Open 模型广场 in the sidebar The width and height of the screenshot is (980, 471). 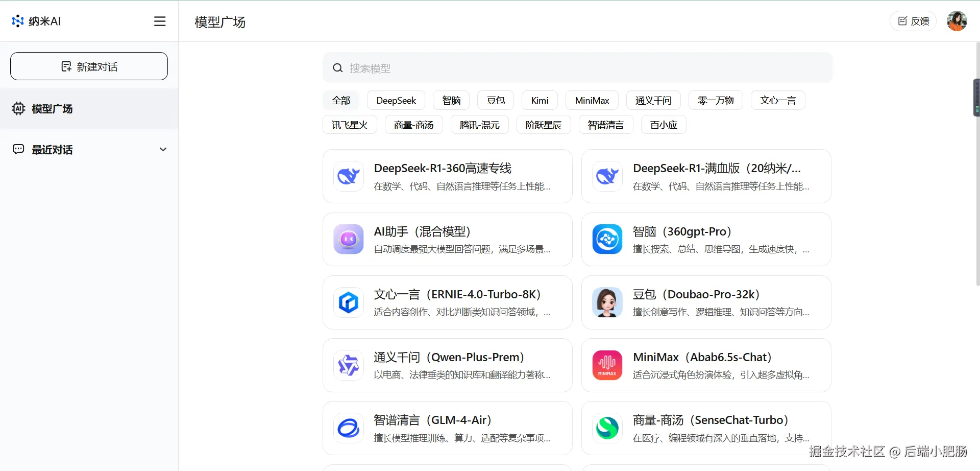(x=89, y=108)
